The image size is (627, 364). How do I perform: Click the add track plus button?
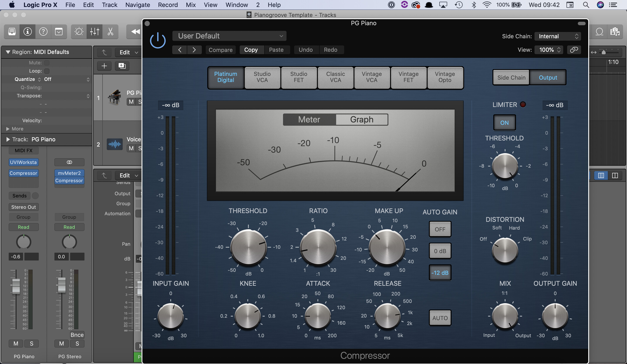104,66
